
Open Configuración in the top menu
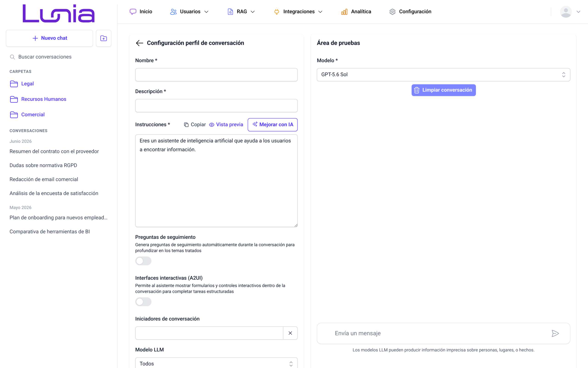410,12
